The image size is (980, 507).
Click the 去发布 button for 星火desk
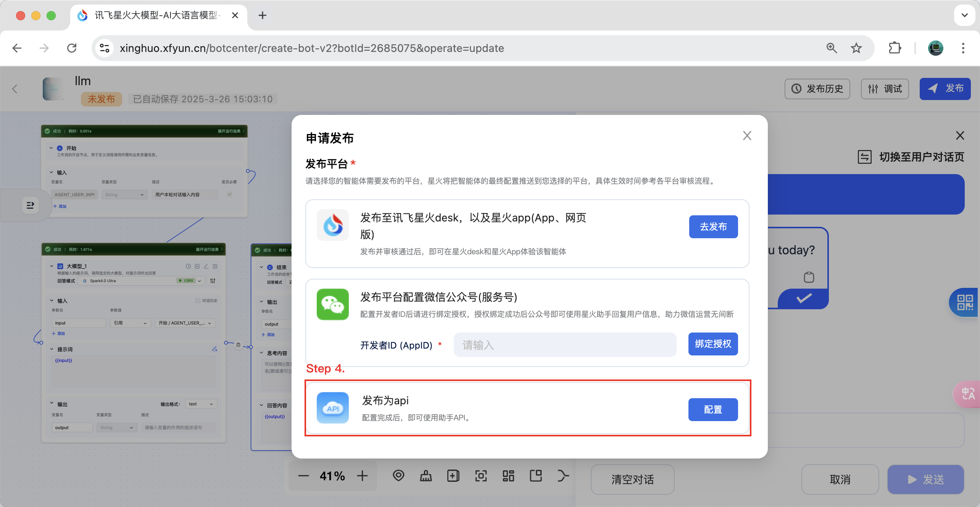pyautogui.click(x=713, y=227)
